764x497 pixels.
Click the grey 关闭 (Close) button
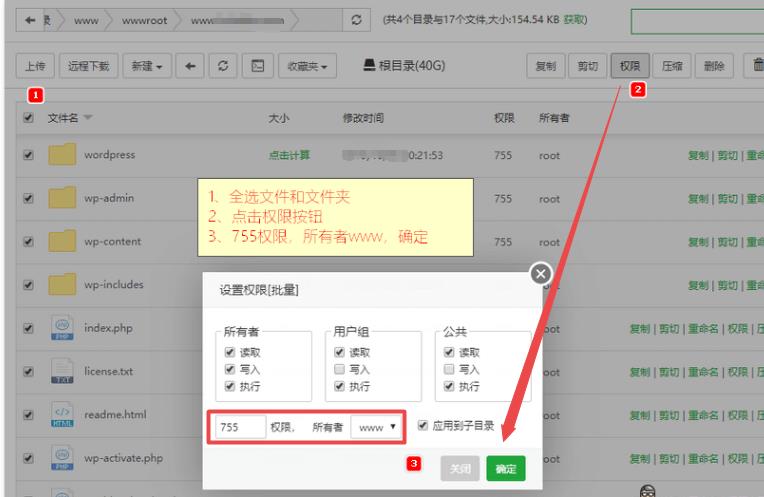coord(460,468)
